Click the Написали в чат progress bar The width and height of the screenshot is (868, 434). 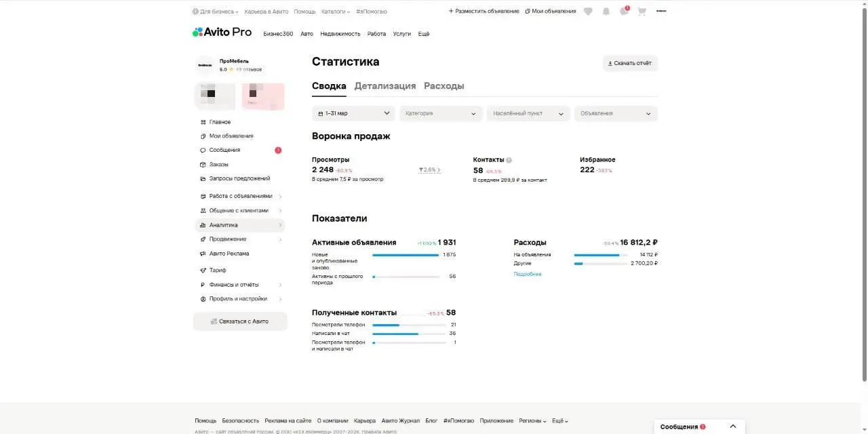pos(409,334)
